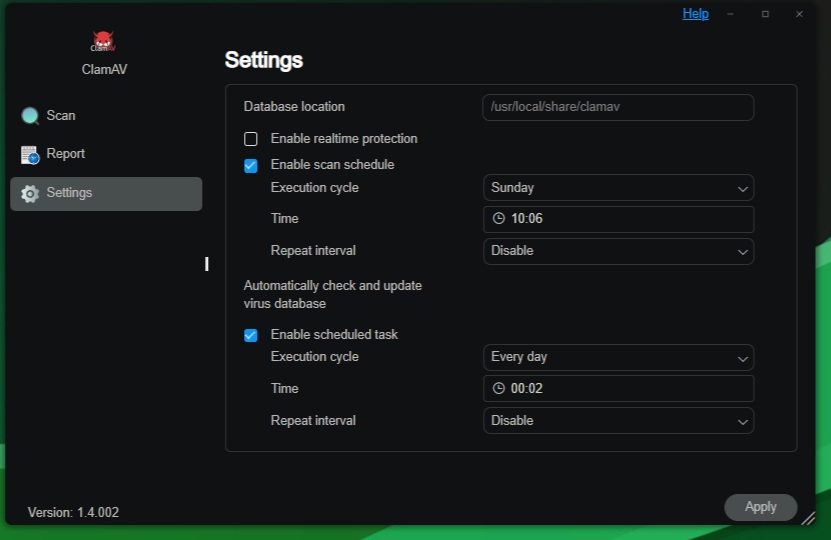Select the Settings sidebar item
This screenshot has width=831, height=540.
(x=106, y=193)
